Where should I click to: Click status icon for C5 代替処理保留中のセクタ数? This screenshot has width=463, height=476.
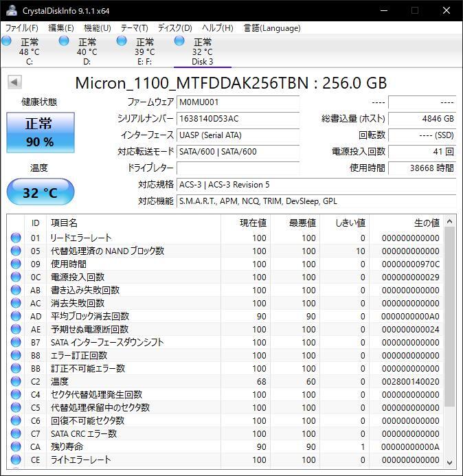point(16,407)
